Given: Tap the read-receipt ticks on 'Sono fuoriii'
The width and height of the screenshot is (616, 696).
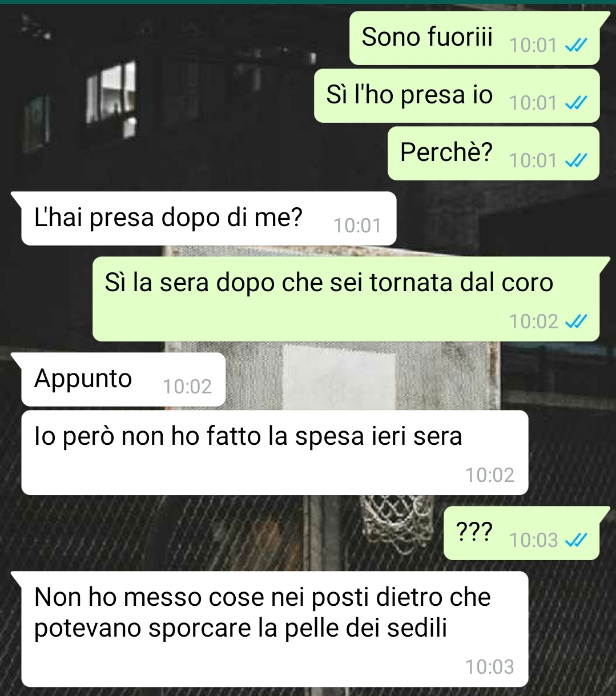Looking at the screenshot, I should tap(575, 46).
